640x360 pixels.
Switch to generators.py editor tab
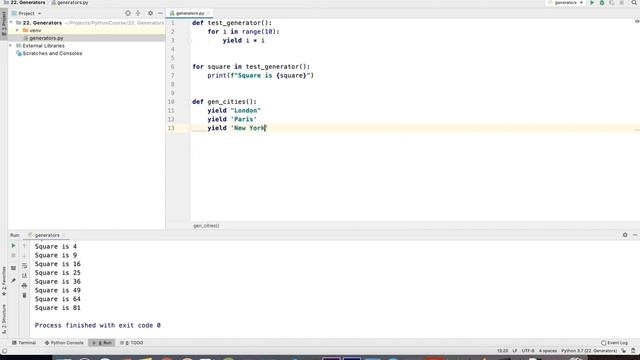coord(190,13)
